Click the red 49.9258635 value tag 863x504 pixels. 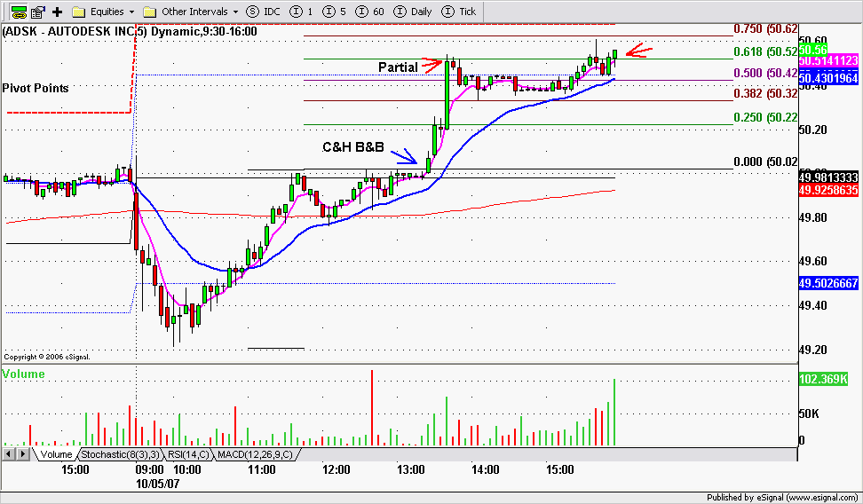pos(828,191)
